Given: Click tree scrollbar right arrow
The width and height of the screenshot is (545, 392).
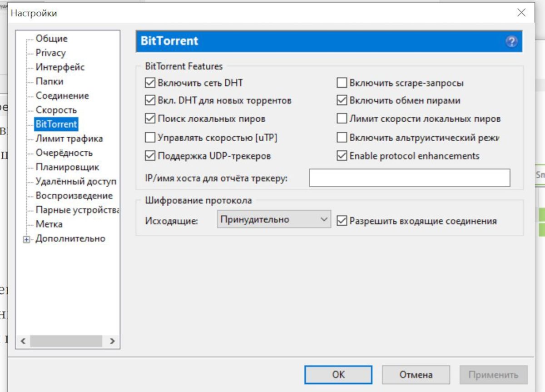Looking at the screenshot, I should [x=112, y=341].
